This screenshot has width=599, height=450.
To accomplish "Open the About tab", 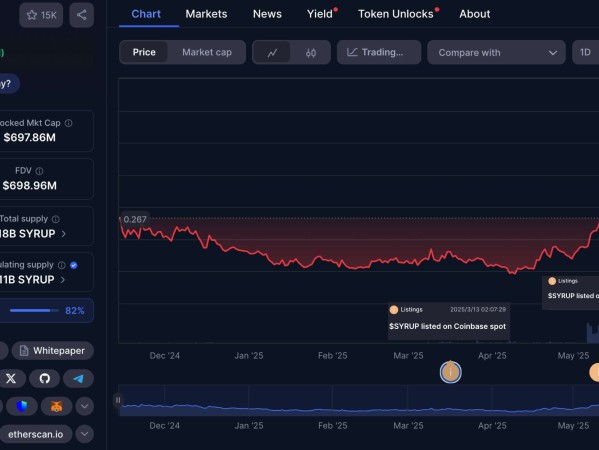I will [474, 14].
